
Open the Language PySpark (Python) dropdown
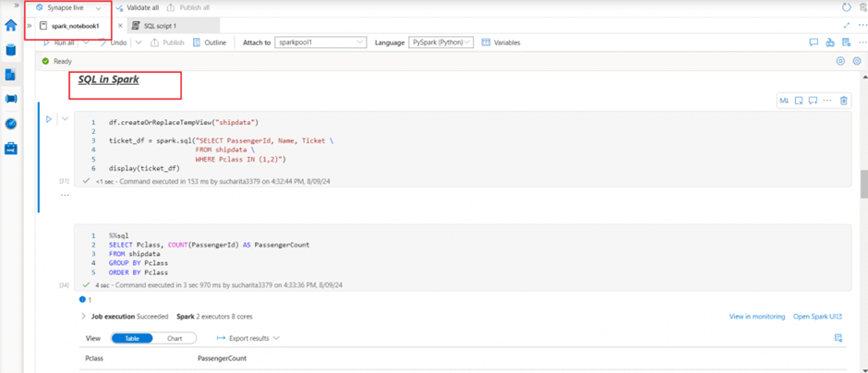pos(440,42)
